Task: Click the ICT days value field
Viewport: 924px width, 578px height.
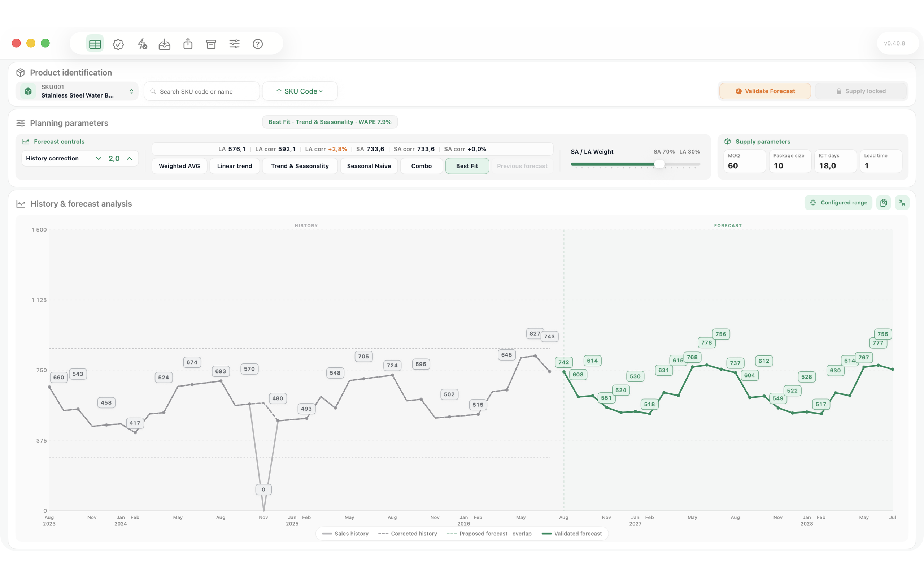Action: pyautogui.click(x=836, y=161)
